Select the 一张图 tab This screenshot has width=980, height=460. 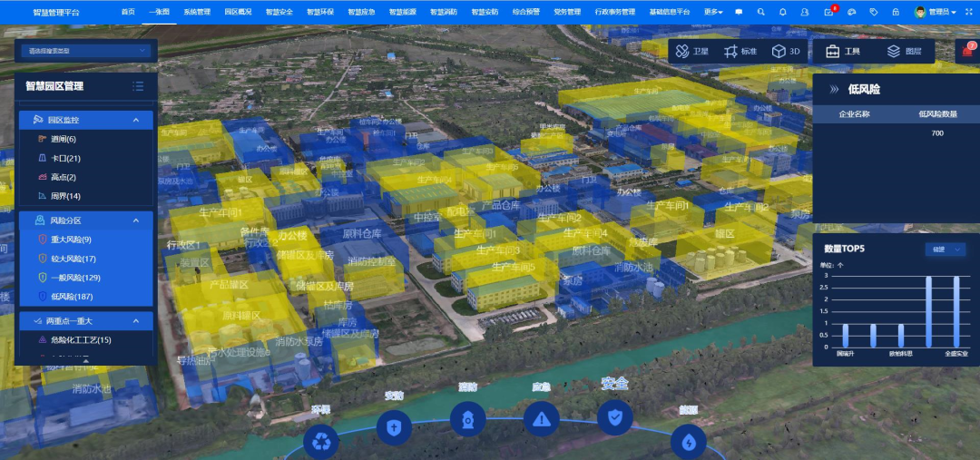tap(159, 12)
